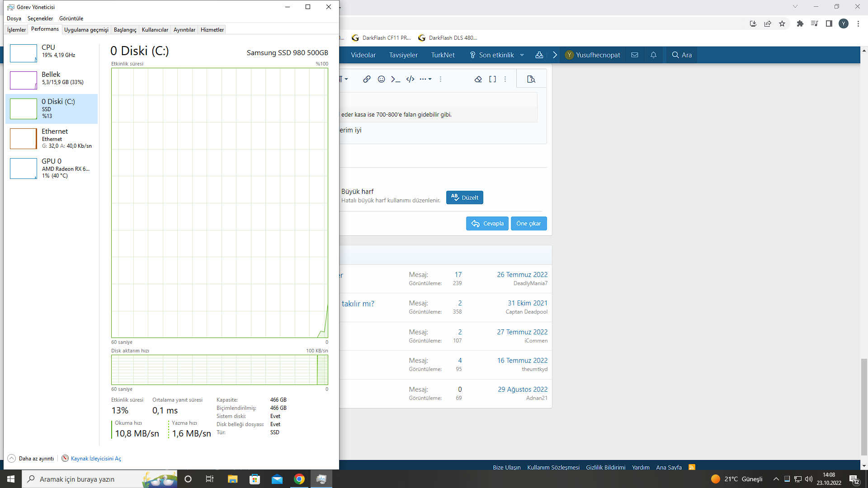868x488 pixels.
Task: Open notifications bell in forum header
Action: (x=653, y=55)
